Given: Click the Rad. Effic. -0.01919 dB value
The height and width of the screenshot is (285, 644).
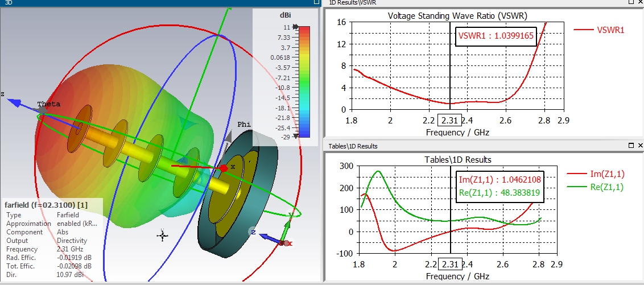Looking at the screenshot, I should tap(73, 258).
